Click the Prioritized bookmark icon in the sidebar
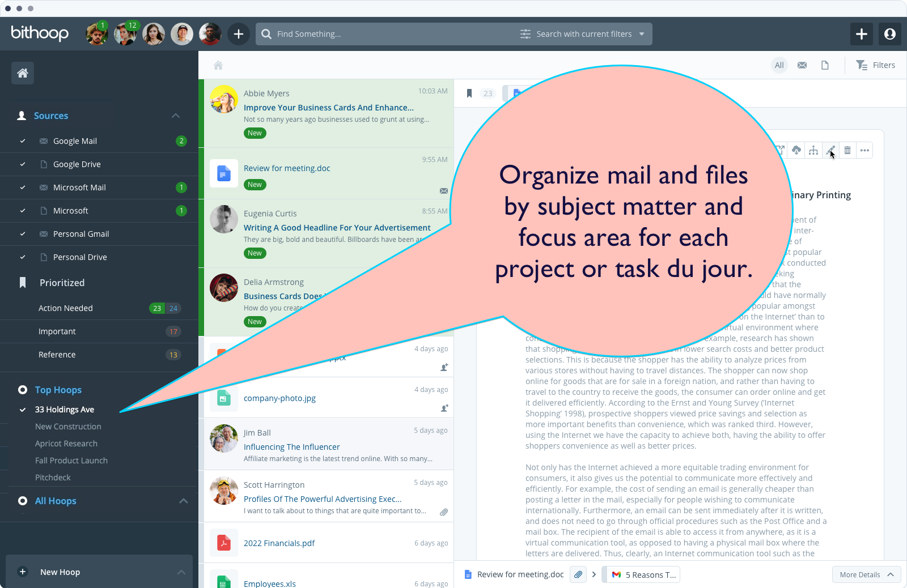 click(23, 283)
